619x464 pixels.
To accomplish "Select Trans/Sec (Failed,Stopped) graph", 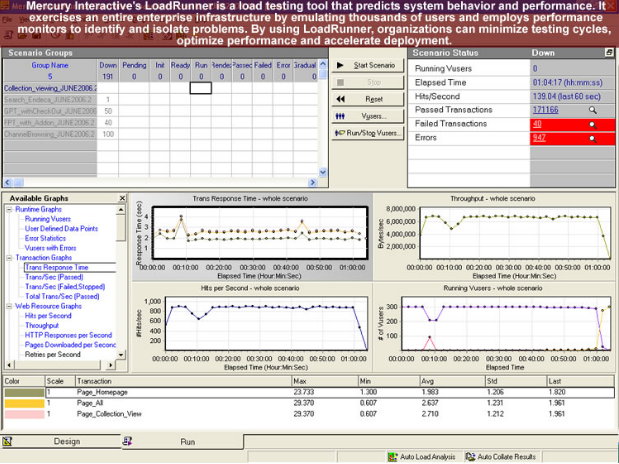I will point(65,287).
